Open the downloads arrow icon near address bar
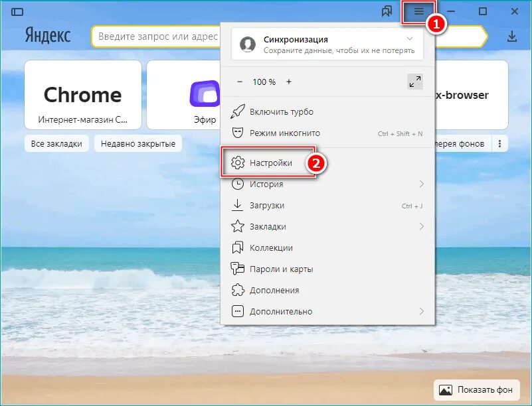 [x=512, y=36]
